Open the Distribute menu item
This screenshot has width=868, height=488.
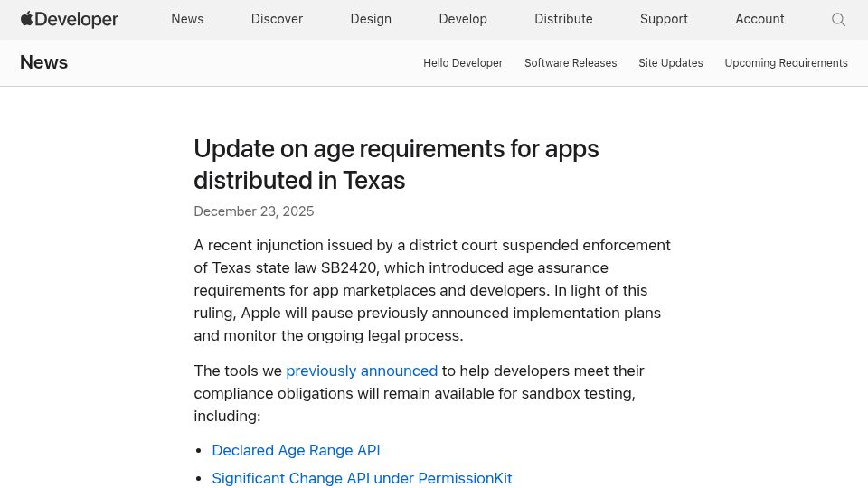tap(563, 19)
